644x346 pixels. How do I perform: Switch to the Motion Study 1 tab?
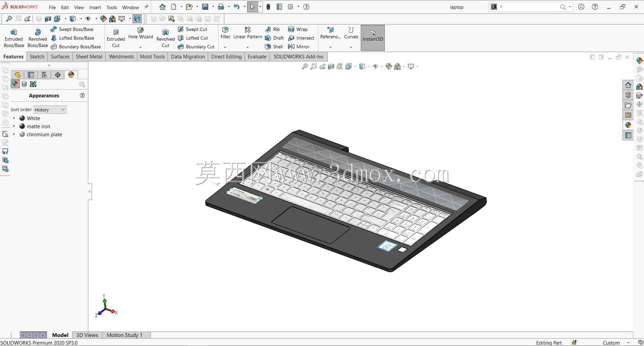coord(125,335)
